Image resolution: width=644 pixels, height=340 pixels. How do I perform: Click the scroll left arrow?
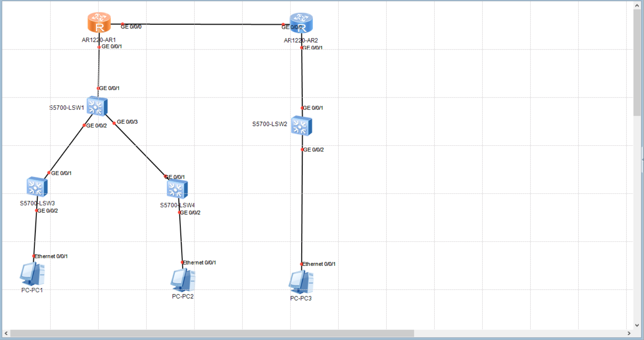click(6, 333)
